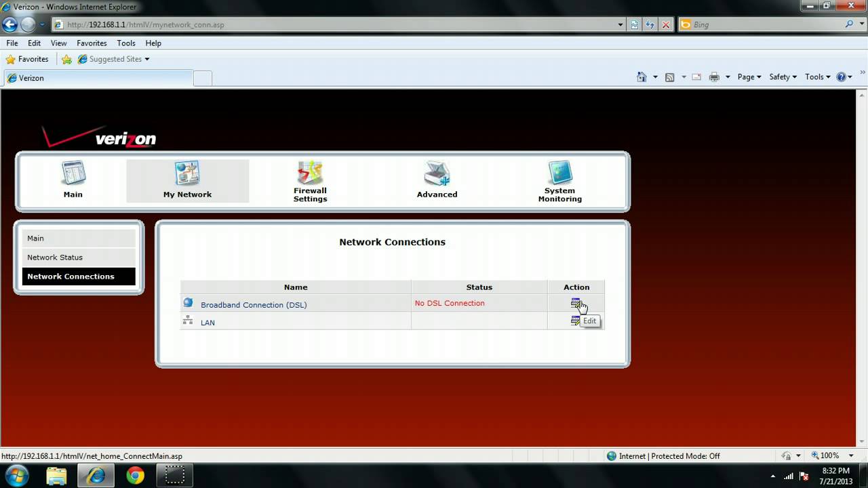Click the Edit icon for Broadband Connection (DSL)
Screen dimensions: 868x488
(x=576, y=303)
